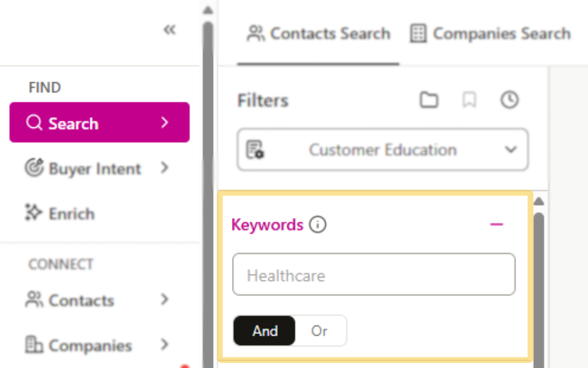Click the Contacts people icon in sidebar
This screenshot has height=368, width=588.
point(35,300)
